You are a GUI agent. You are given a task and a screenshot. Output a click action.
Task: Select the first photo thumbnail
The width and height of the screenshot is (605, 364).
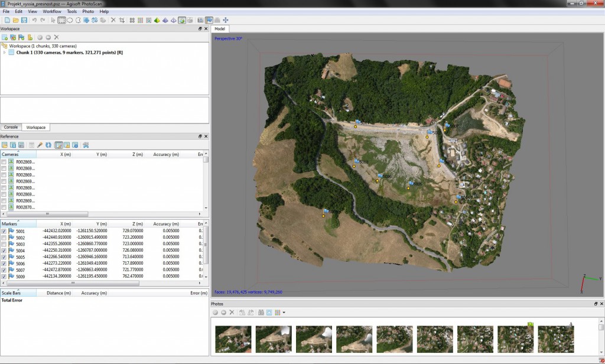(233, 339)
